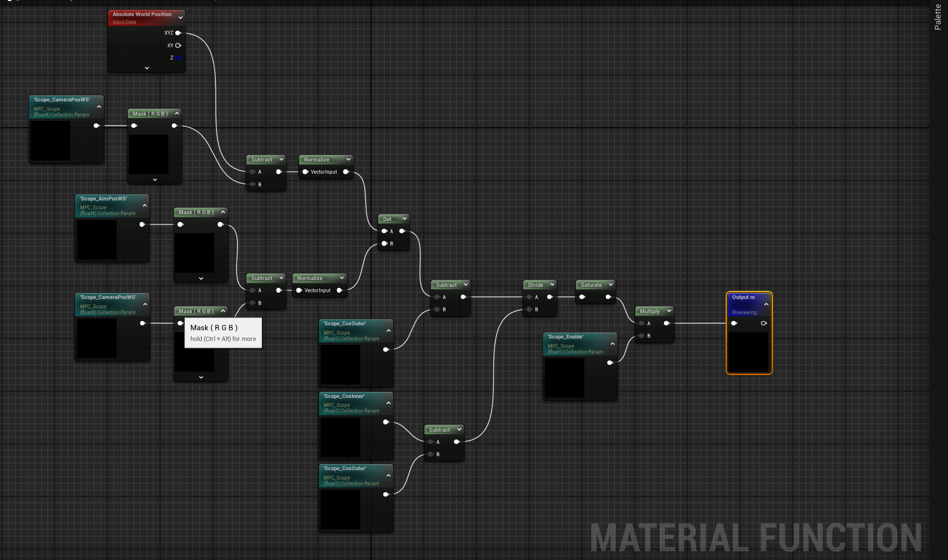Click Saturate node's output pin
948x560 pixels.
coord(608,297)
